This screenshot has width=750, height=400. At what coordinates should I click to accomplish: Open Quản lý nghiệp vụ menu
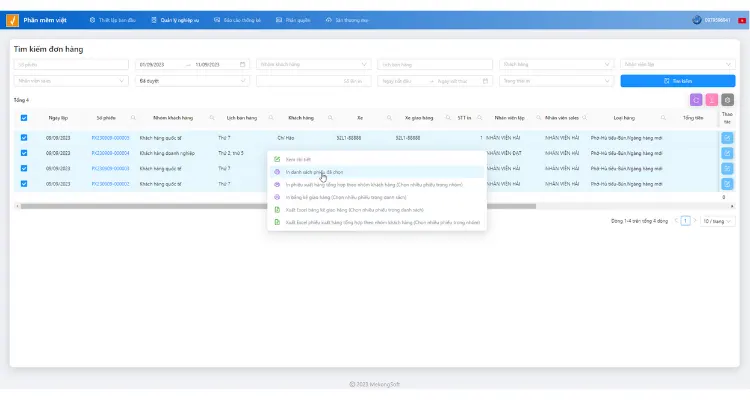(x=175, y=20)
